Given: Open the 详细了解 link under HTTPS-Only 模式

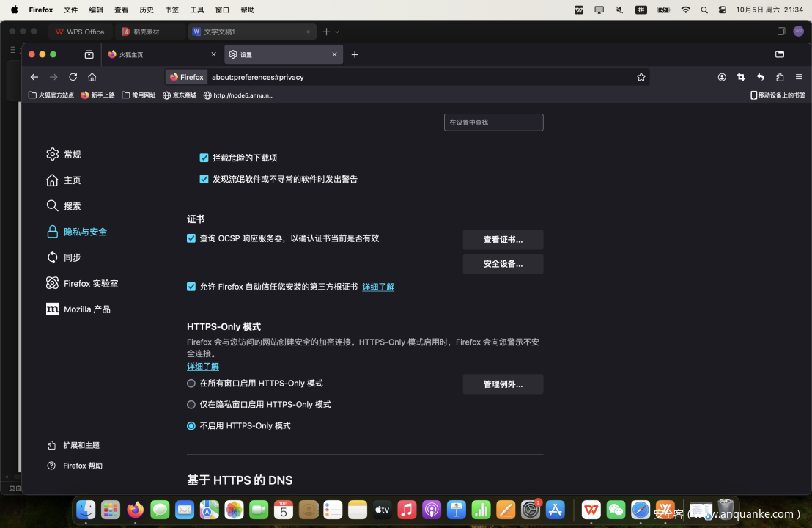Looking at the screenshot, I should tap(203, 367).
